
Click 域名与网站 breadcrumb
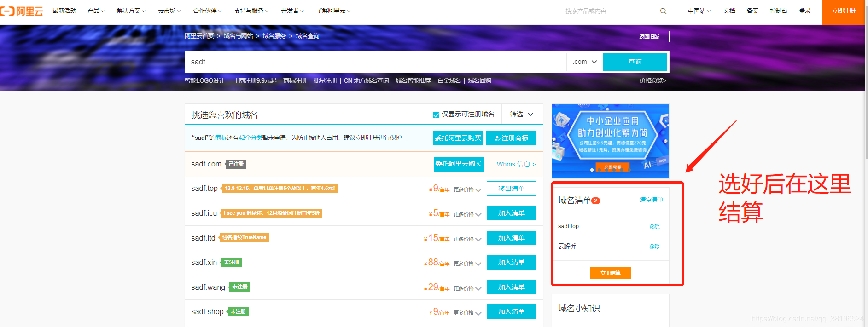238,36
